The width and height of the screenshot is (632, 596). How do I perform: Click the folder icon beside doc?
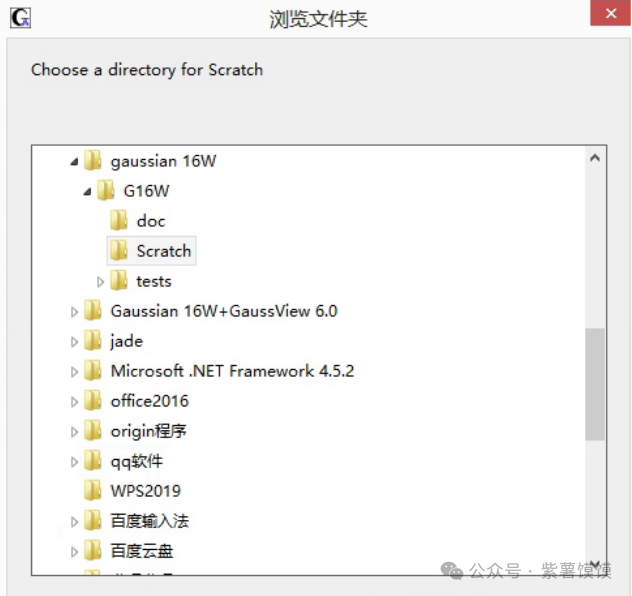[119, 221]
